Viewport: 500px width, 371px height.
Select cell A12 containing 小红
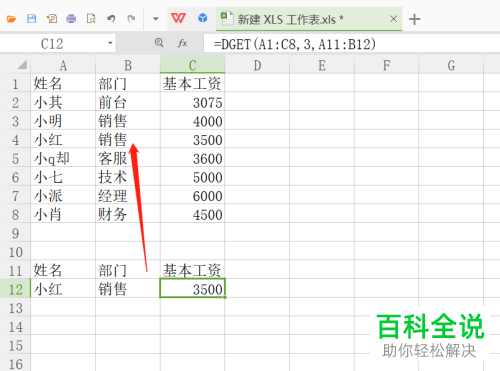tap(63, 289)
